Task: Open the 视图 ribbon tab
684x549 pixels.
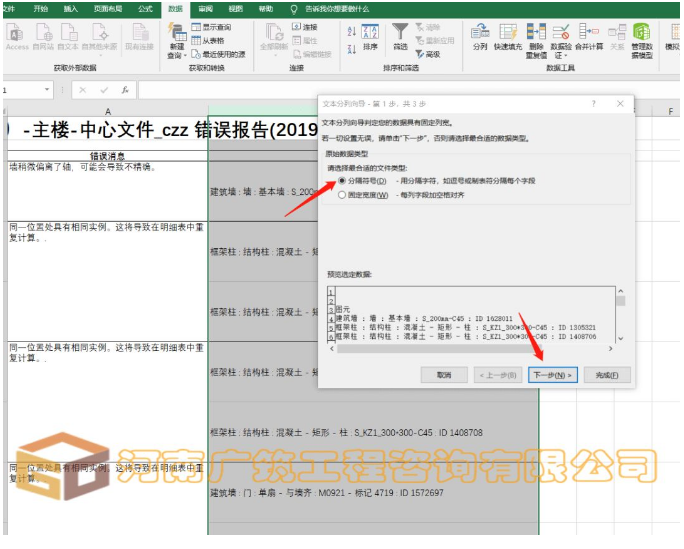Action: pyautogui.click(x=235, y=8)
